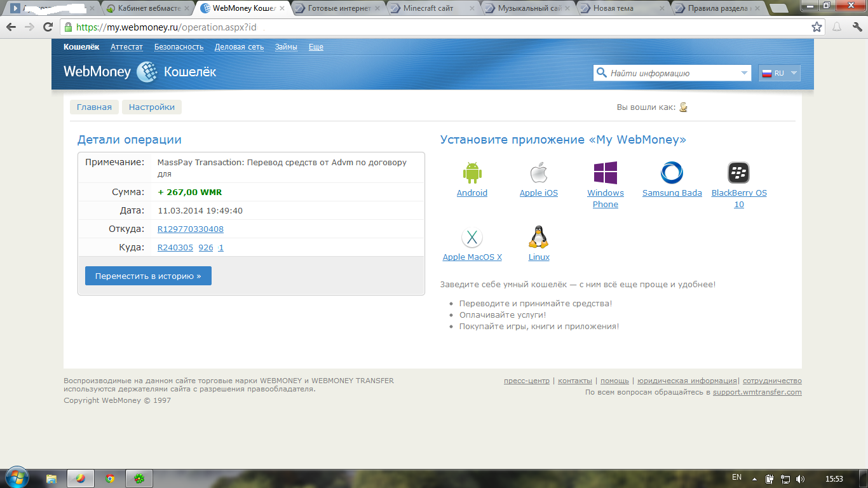
Task: Show hidden system tray icons
Action: (754, 478)
